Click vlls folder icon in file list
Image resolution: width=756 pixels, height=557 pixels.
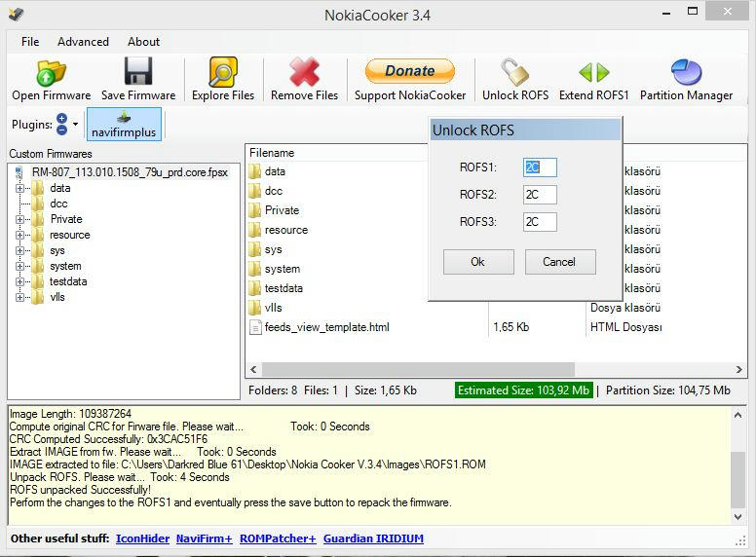[254, 308]
